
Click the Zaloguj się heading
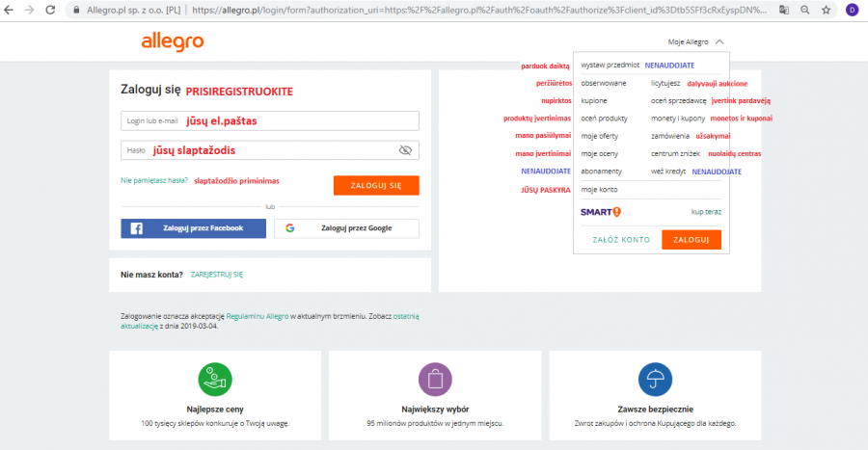point(150,90)
